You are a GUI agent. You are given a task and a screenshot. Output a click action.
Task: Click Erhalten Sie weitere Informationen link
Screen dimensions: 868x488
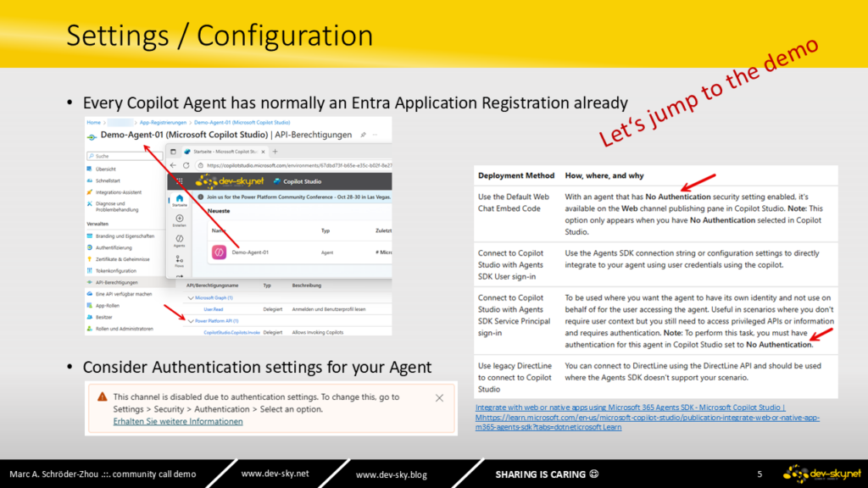coord(178,422)
